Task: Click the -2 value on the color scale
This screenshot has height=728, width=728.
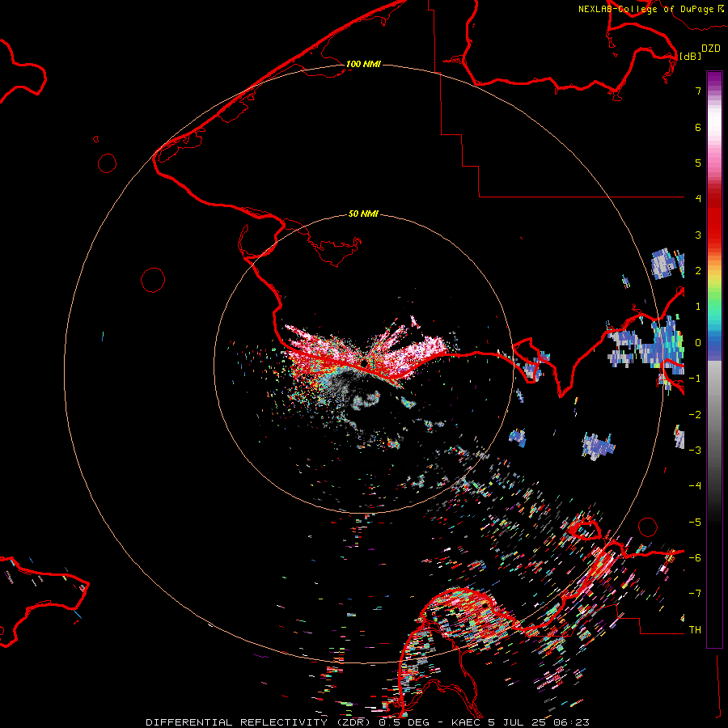Action: 695,415
